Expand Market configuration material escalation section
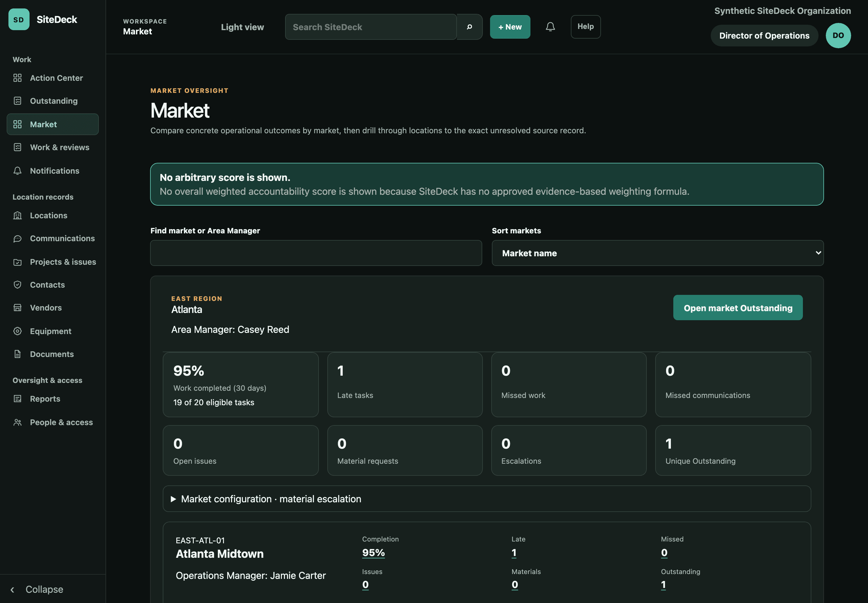868x603 pixels. [x=486, y=499]
